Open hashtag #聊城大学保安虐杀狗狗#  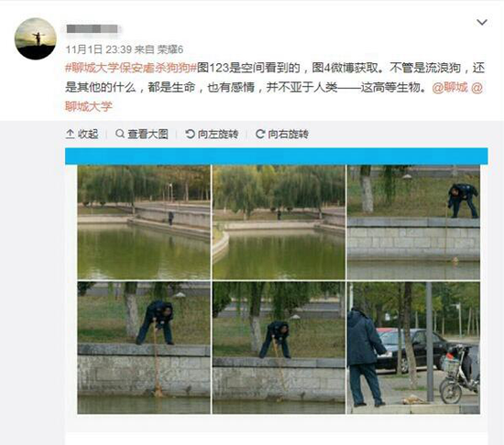pos(130,68)
